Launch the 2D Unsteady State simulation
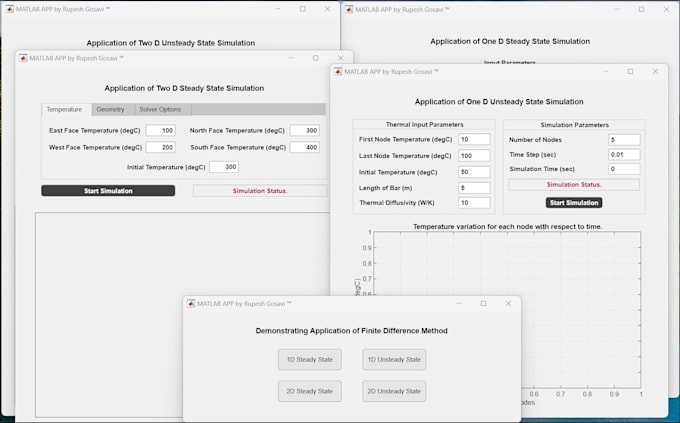 point(394,391)
